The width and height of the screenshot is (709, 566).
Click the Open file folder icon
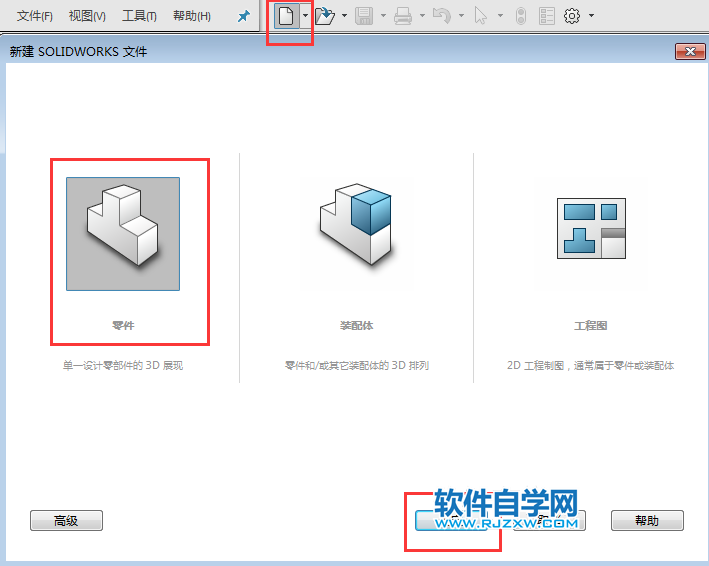pyautogui.click(x=324, y=16)
